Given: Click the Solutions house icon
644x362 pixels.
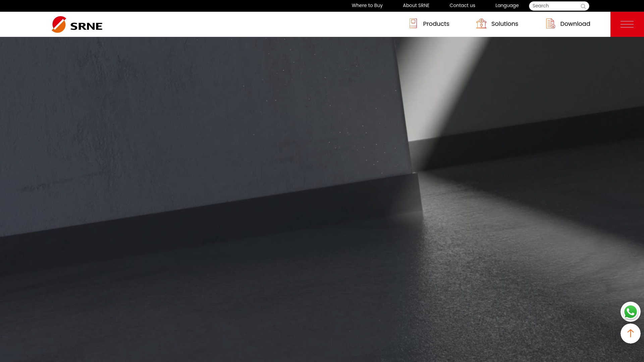Looking at the screenshot, I should pyautogui.click(x=481, y=23).
